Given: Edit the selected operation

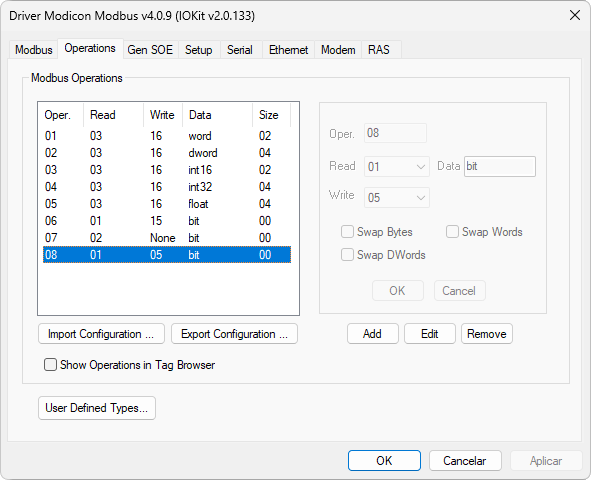Looking at the screenshot, I should coord(430,334).
